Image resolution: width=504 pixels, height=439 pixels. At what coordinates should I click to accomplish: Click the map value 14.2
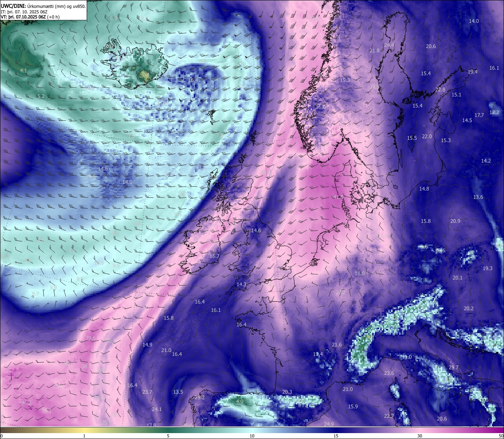(486, 161)
